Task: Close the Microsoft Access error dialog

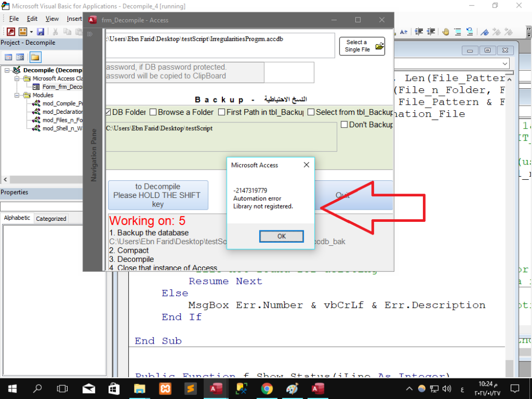Action: [x=306, y=165]
